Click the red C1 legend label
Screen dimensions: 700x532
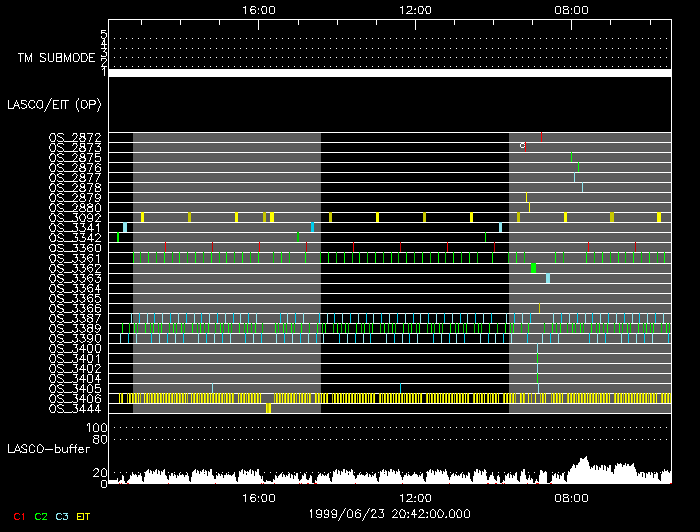15,516
